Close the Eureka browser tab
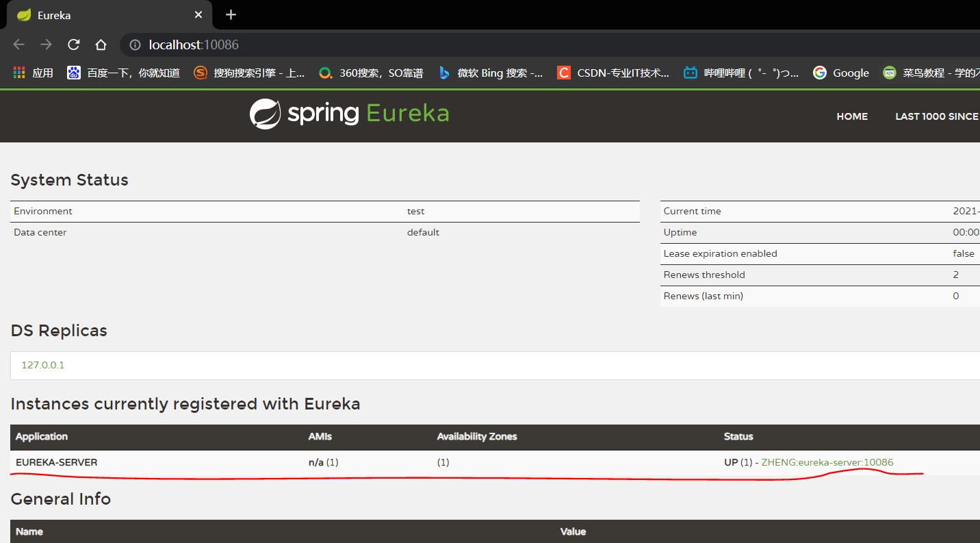Viewport: 980px width, 543px height. (x=198, y=14)
